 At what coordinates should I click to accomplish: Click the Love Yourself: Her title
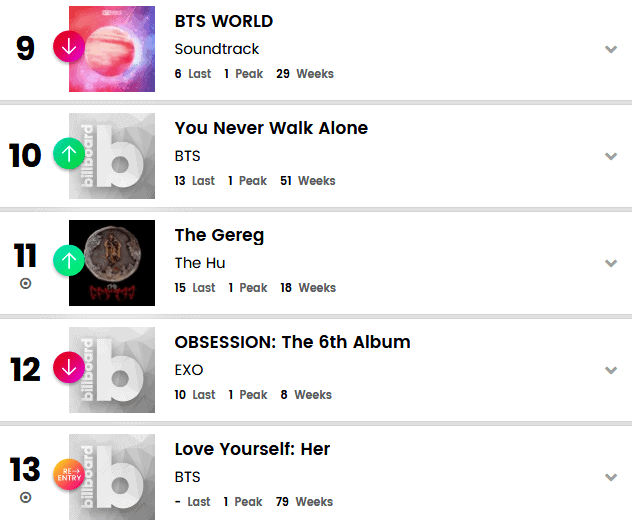[x=252, y=449]
